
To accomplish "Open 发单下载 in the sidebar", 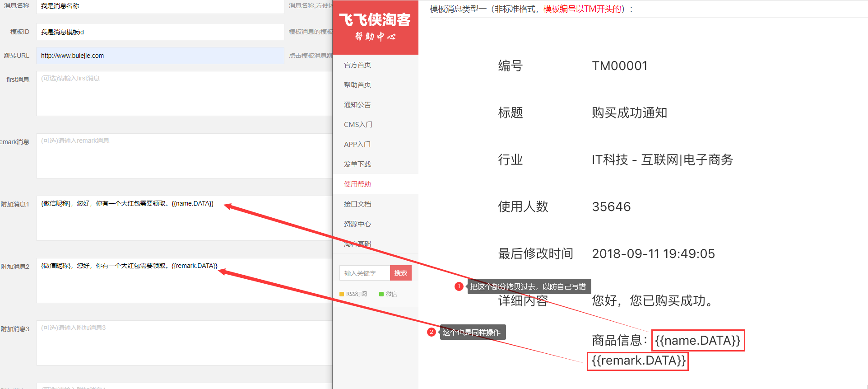I will click(357, 164).
